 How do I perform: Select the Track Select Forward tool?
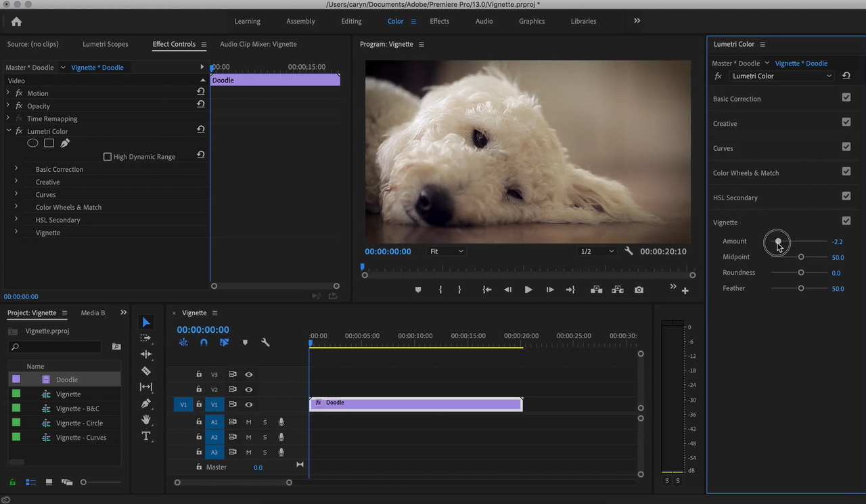click(146, 338)
